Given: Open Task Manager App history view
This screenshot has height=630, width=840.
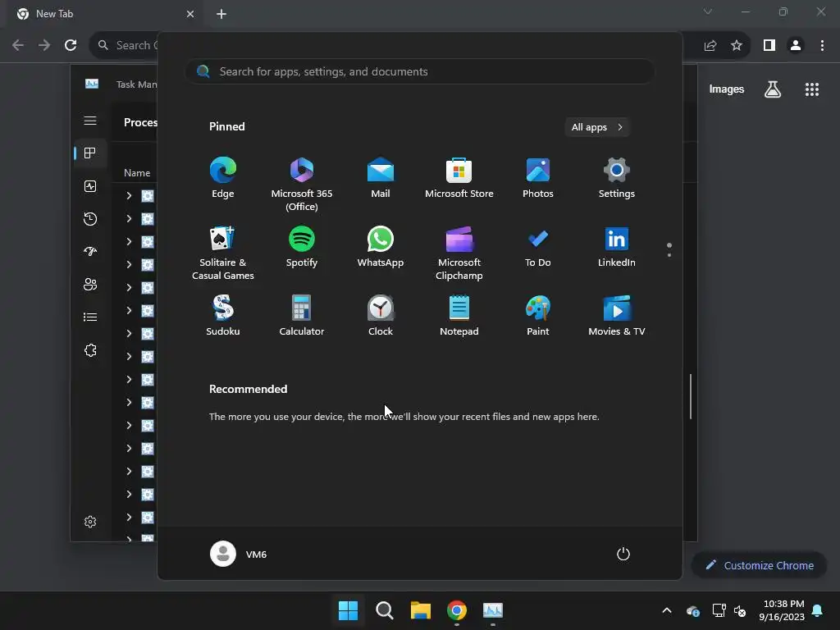Looking at the screenshot, I should point(90,218).
